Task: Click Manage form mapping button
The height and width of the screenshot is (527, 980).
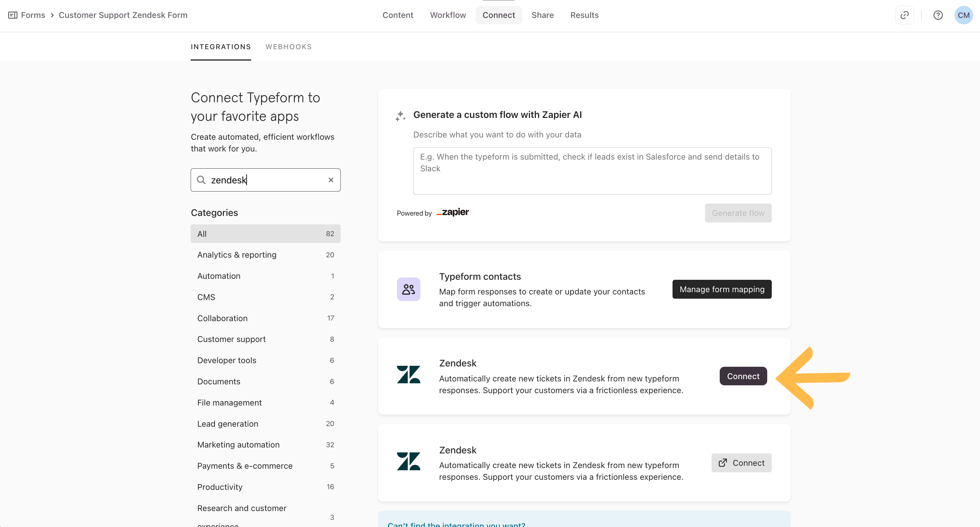Action: click(x=722, y=289)
